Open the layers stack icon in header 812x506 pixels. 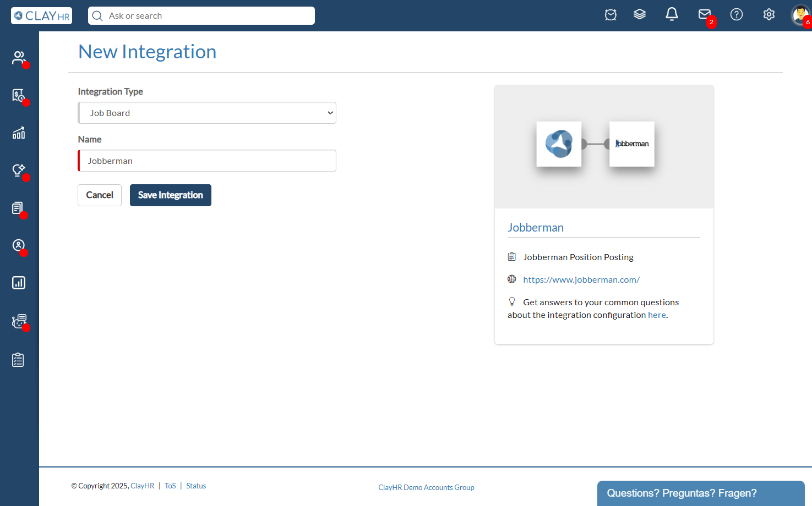click(640, 15)
